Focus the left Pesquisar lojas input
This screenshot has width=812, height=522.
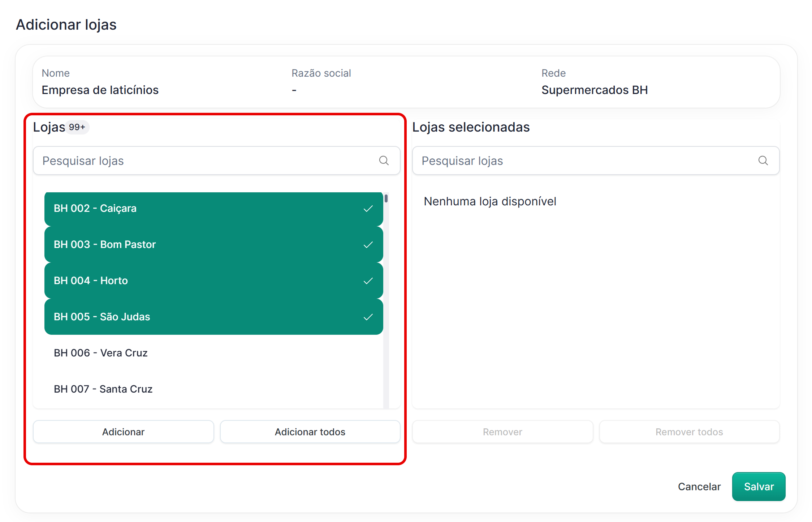[202, 161]
